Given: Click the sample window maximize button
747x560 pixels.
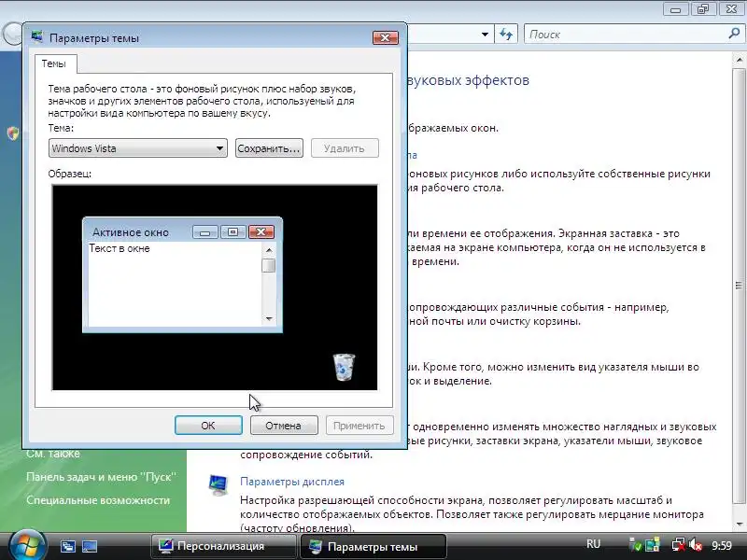Looking at the screenshot, I should tap(233, 231).
